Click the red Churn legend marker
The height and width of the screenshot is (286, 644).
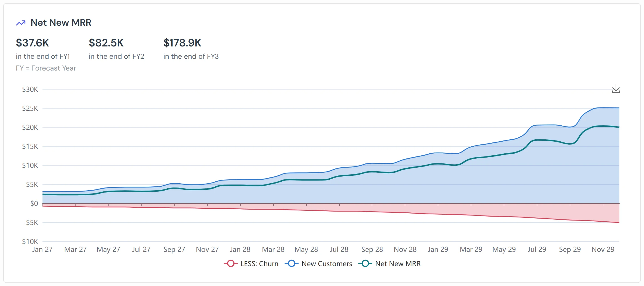(x=231, y=264)
